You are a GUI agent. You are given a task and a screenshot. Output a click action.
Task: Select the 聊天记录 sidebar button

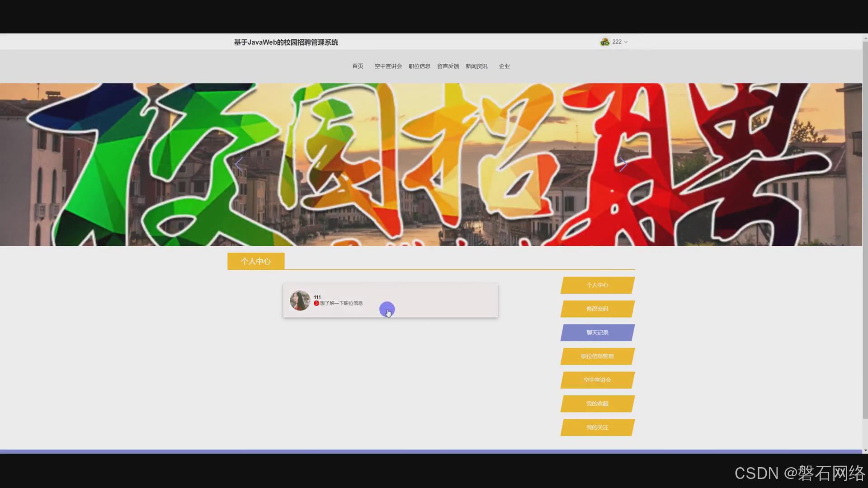(597, 333)
